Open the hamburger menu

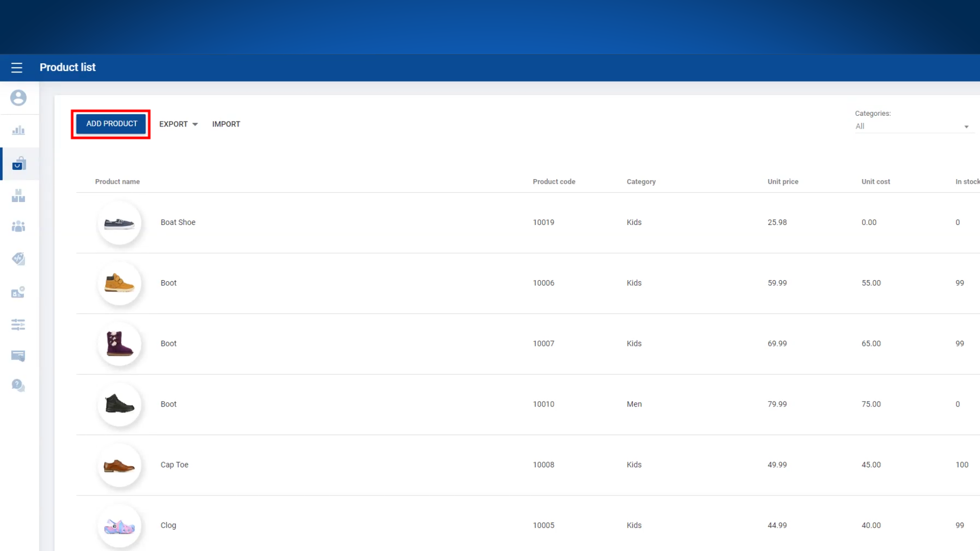click(x=17, y=67)
